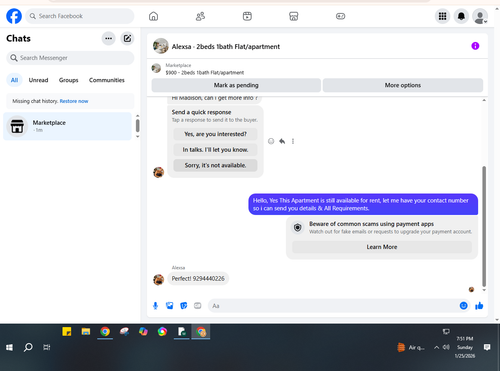The width and height of the screenshot is (500, 371).
Task: Open File Explorer from taskbar
Action: pos(86,332)
